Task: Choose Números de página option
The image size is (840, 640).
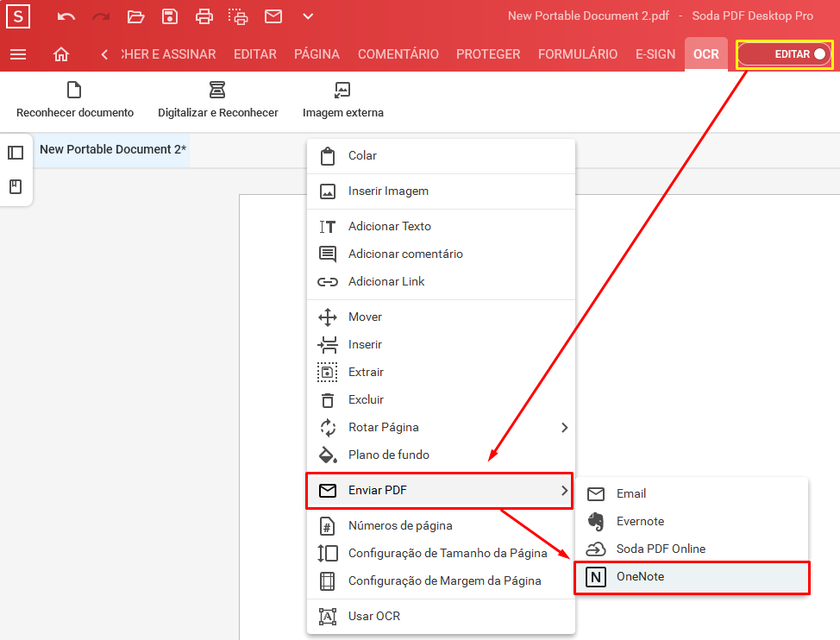Action: tap(441, 526)
